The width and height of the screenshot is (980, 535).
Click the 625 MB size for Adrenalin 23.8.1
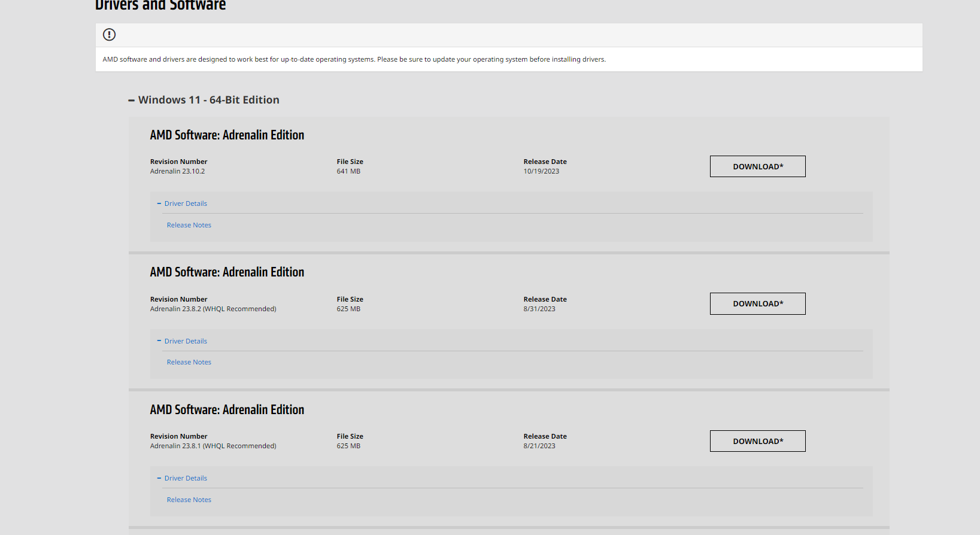[348, 446]
